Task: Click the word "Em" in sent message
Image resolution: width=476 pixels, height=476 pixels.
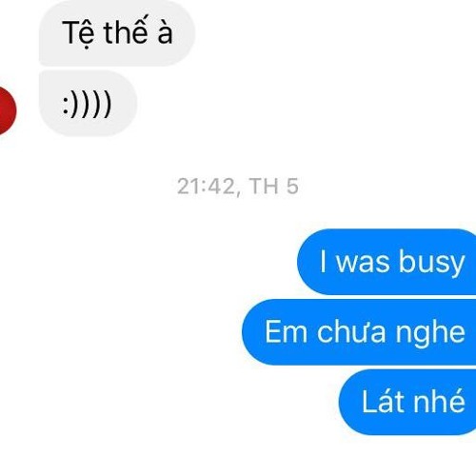Action: point(286,331)
